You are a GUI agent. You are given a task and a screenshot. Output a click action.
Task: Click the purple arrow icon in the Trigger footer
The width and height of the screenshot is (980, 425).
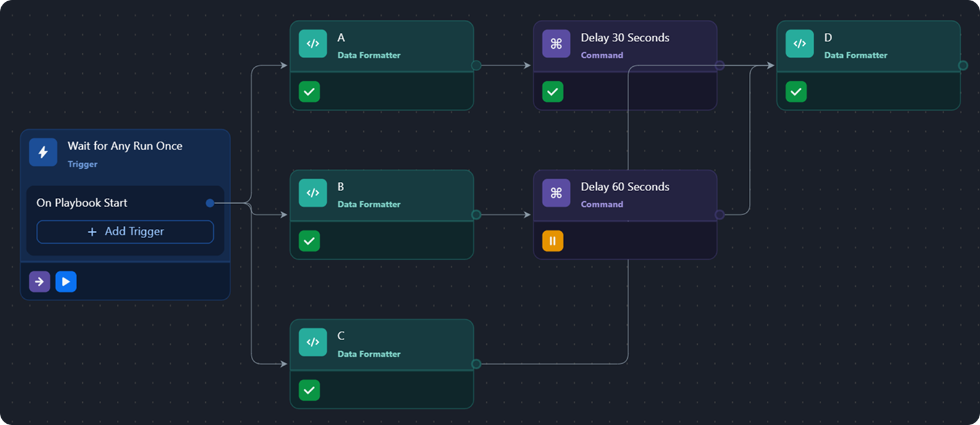(x=40, y=281)
